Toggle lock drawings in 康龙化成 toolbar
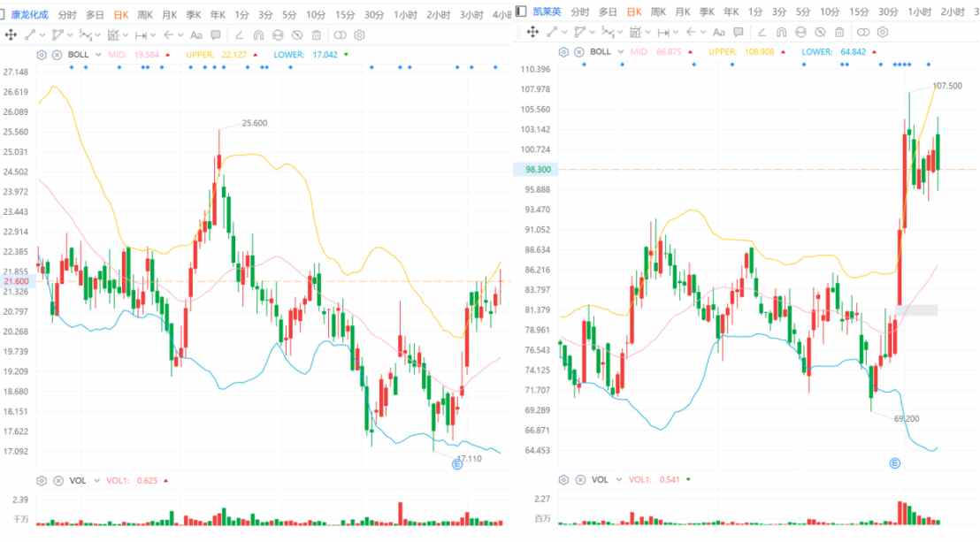 [278, 35]
